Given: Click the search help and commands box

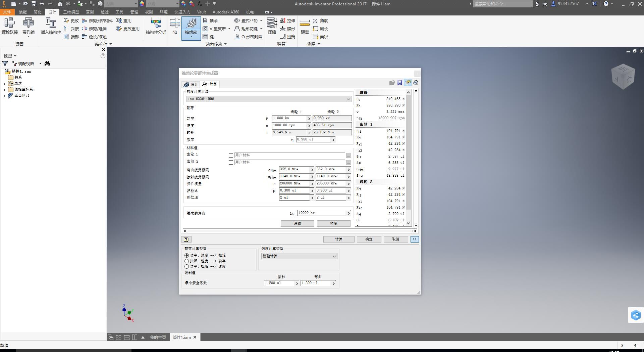Looking at the screenshot, I should [503, 4].
